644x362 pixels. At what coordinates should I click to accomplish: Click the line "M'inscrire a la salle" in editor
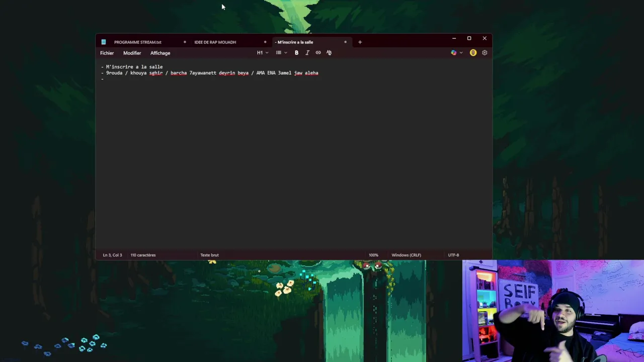pos(134,67)
